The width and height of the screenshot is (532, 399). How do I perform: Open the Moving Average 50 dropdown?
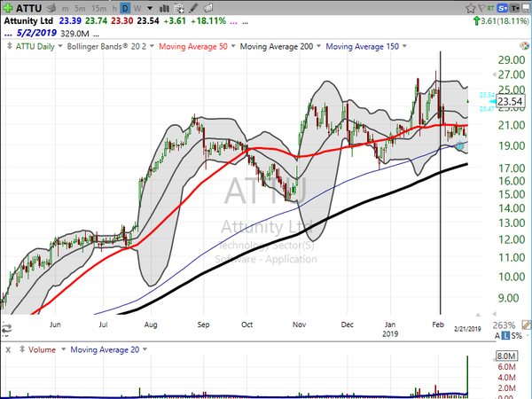[233, 46]
